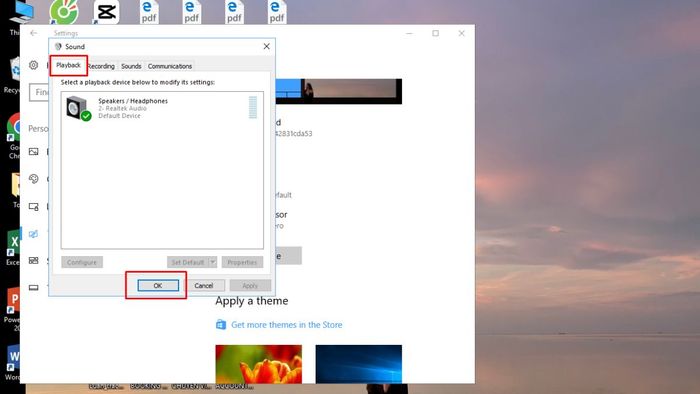Select the Speakers / Headphones device name
The width and height of the screenshot is (700, 394).
pyautogui.click(x=133, y=101)
